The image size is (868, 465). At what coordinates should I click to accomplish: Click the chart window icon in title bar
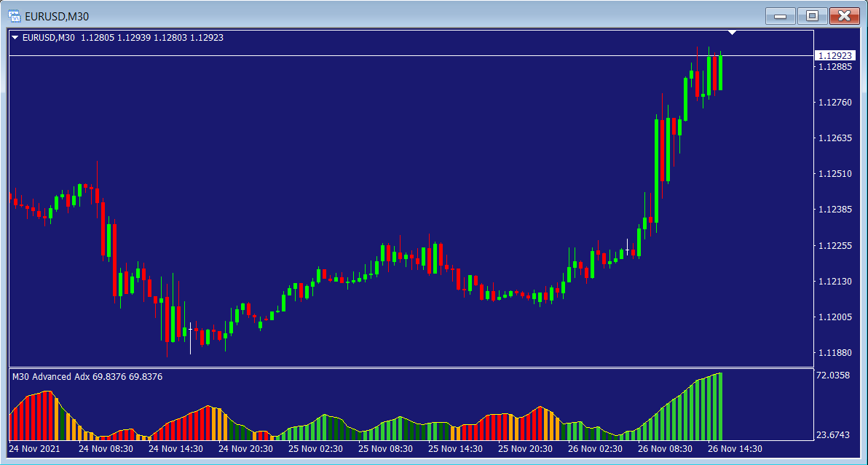tap(14, 16)
